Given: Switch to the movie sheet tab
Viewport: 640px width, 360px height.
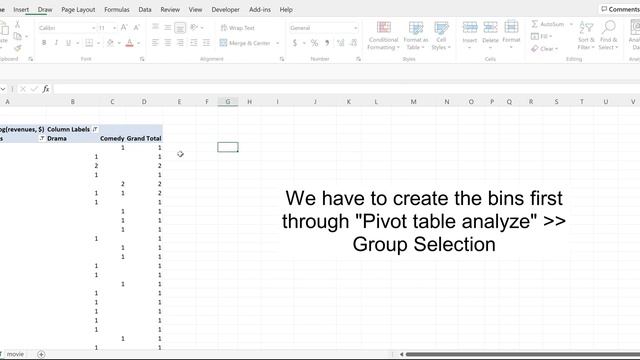Looking at the screenshot, I should click(15, 354).
